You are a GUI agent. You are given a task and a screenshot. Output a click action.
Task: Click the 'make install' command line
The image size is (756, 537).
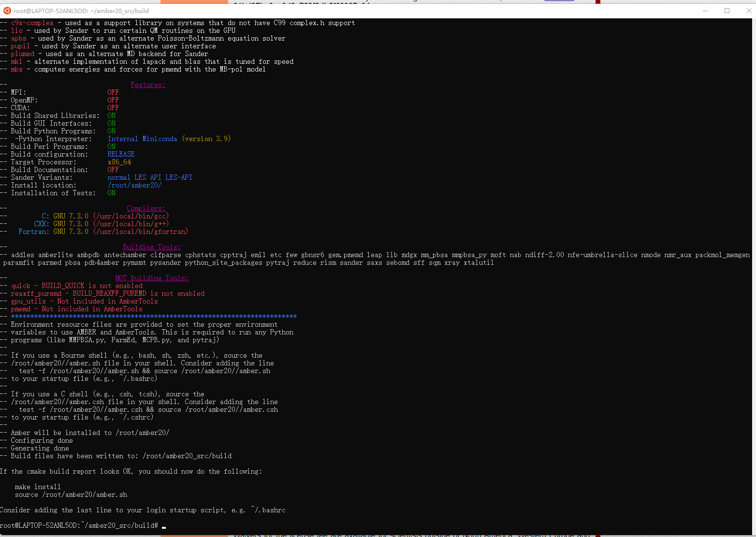point(38,487)
